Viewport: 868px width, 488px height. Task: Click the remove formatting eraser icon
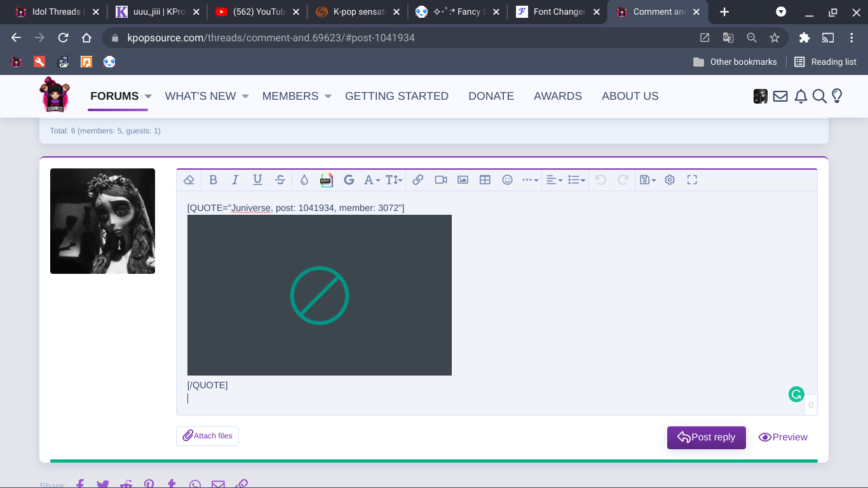click(189, 180)
